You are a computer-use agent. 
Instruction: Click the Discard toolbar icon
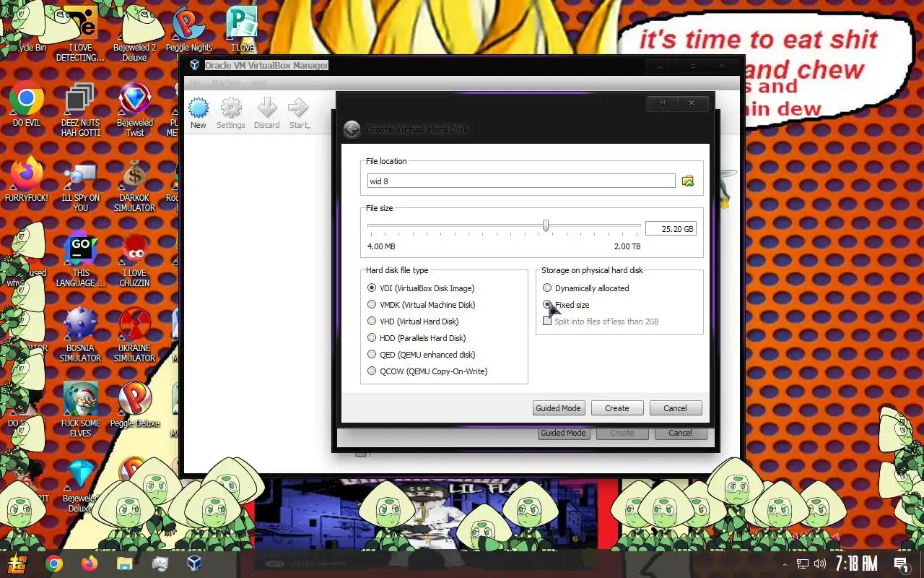coord(266,113)
